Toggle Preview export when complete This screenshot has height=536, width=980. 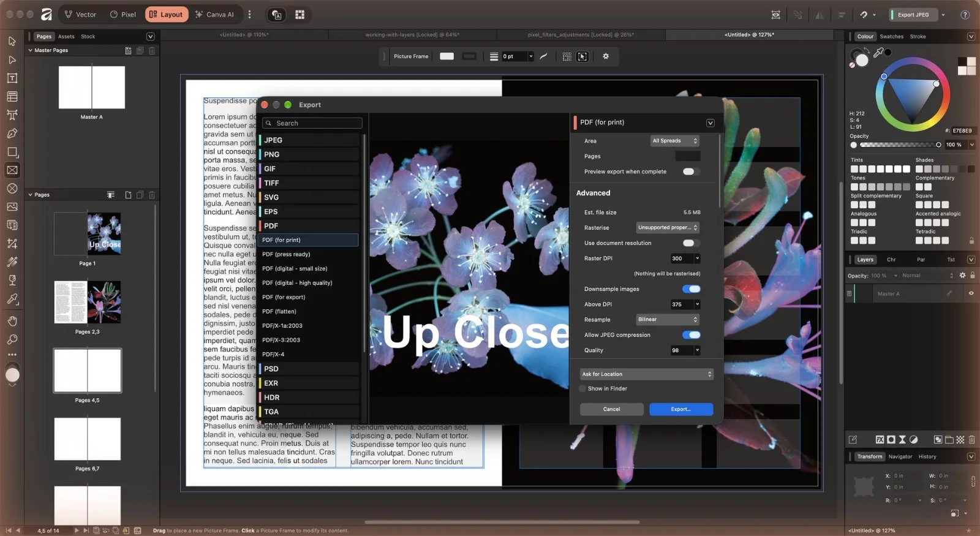coord(691,172)
